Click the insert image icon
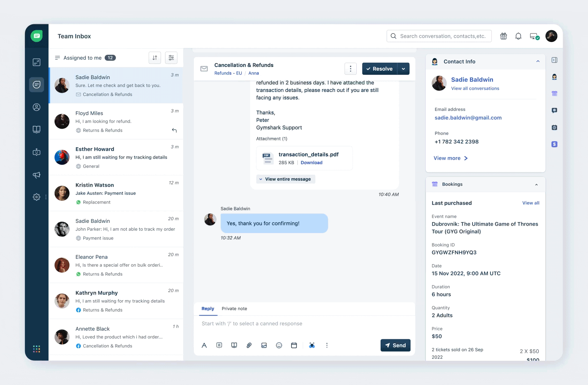 click(264, 345)
